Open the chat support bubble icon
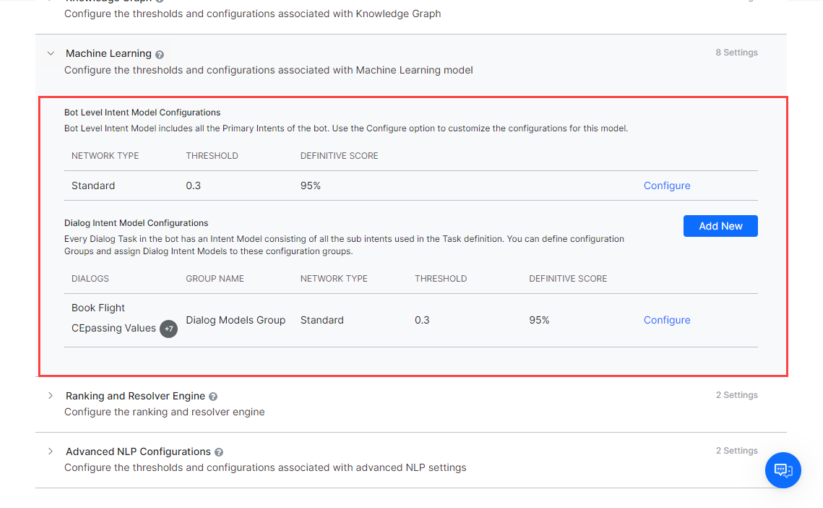The width and height of the screenshot is (823, 508). pos(782,470)
